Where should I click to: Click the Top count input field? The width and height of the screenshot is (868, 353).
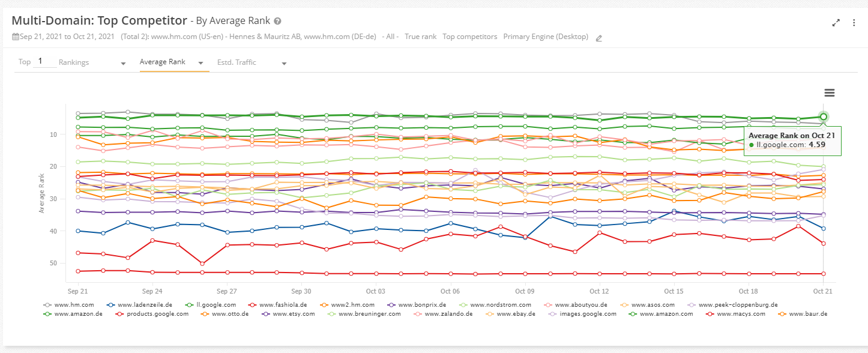click(44, 61)
